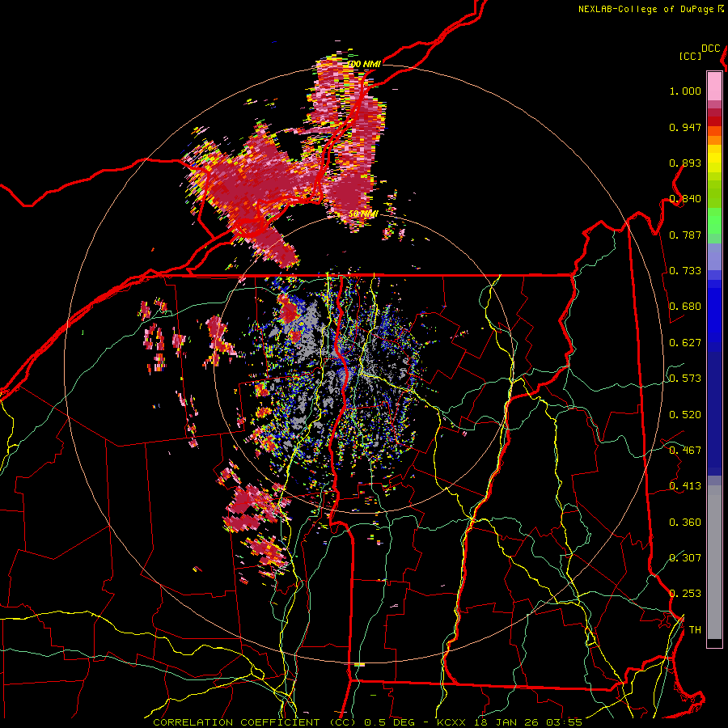The image size is (728, 728).
Task: Select the 0.733 legend value
Action: [685, 271]
